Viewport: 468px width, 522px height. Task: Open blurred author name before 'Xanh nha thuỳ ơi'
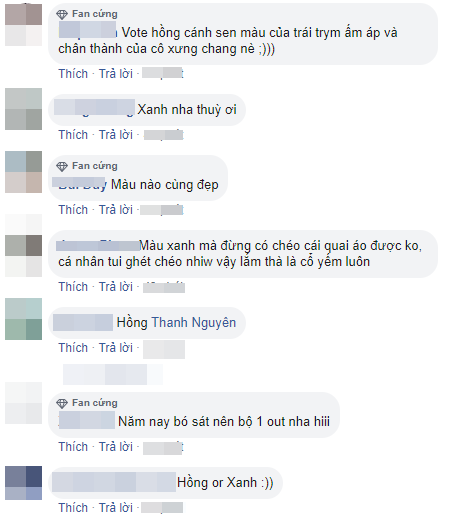[94, 107]
